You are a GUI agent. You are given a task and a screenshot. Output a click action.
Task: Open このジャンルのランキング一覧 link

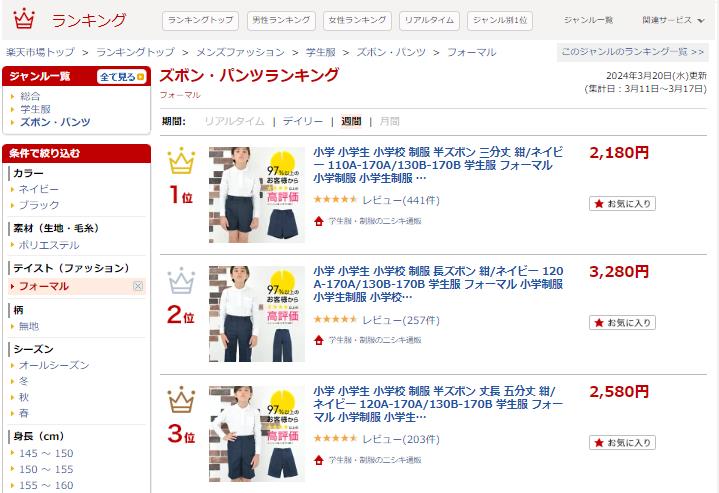(633, 52)
